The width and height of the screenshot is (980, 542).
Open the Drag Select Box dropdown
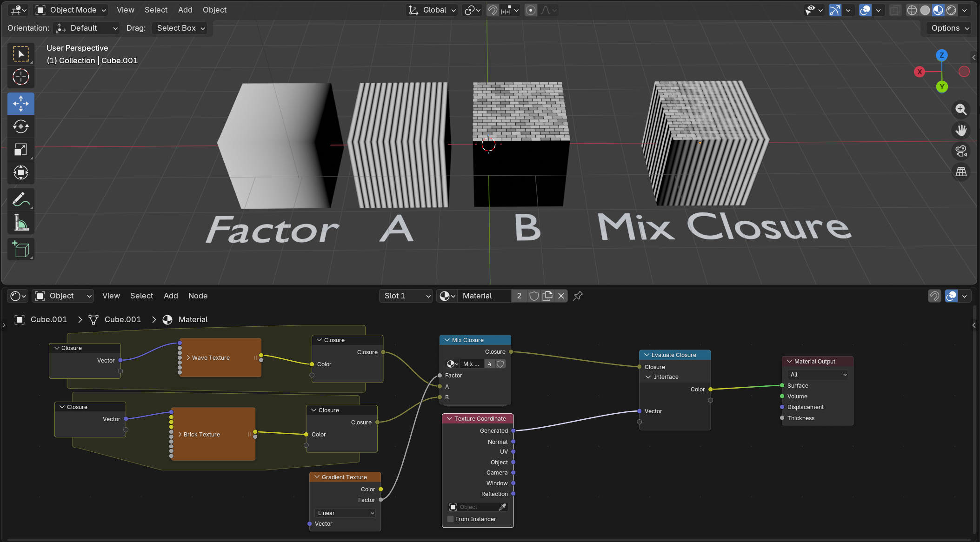pos(180,28)
